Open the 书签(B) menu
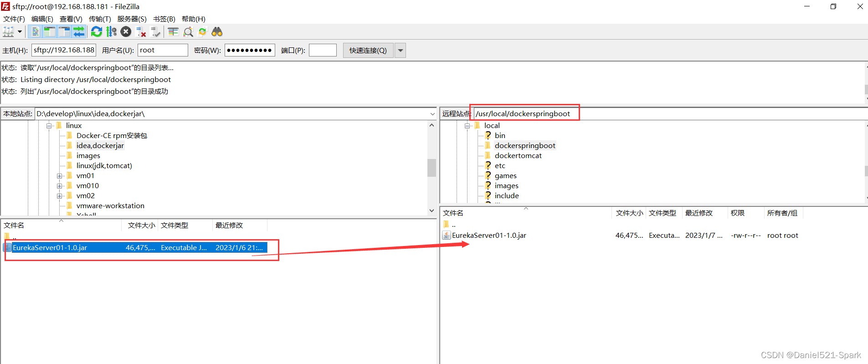Screen dimensions: 868x364 point(164,19)
